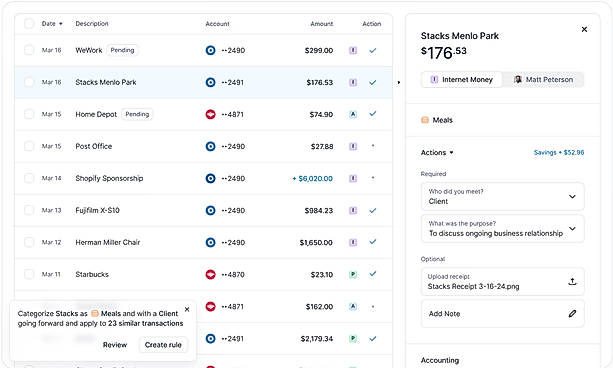Dismiss the categorize Stacks suggestion popup
Viewport: 613px width, 368px height.
[187, 310]
